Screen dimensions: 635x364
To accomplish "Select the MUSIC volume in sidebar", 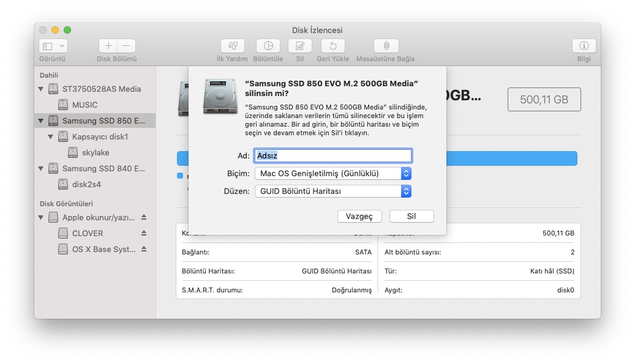I will click(85, 105).
